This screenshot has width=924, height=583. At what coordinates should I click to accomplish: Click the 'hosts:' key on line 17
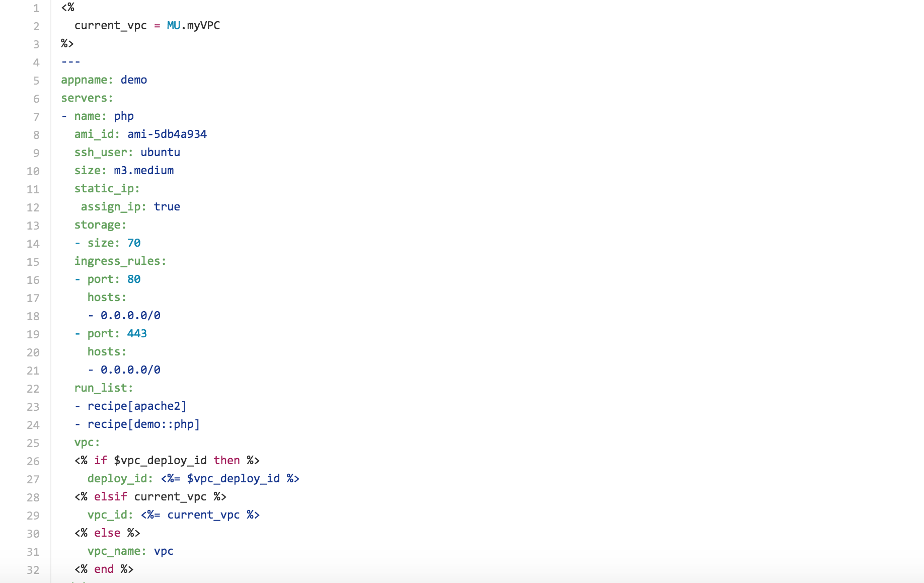click(107, 298)
